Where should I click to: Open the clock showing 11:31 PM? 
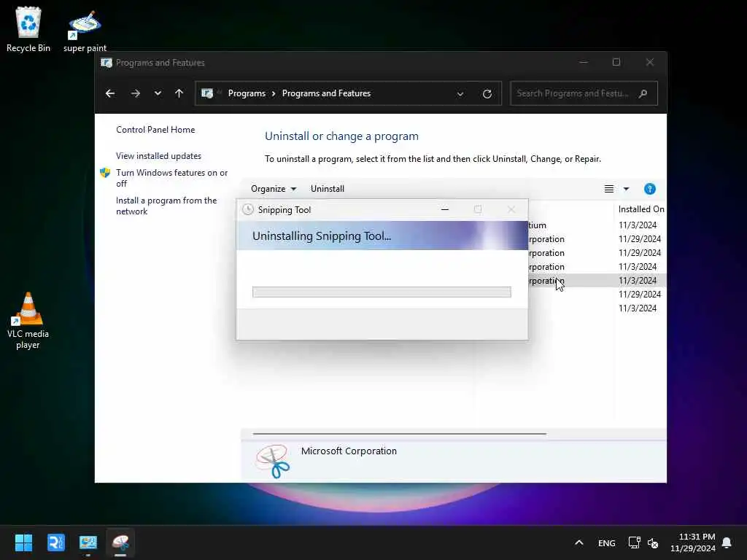693,542
